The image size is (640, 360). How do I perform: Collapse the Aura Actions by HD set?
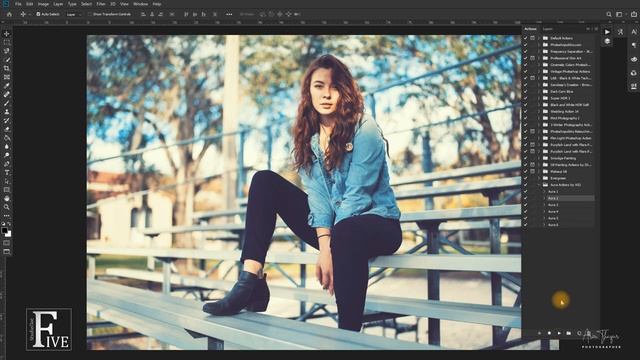[539, 185]
